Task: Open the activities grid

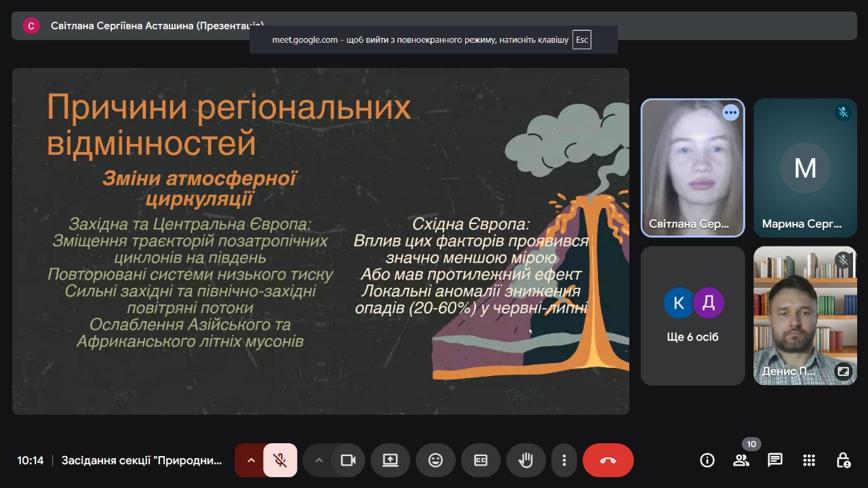Action: tap(809, 459)
